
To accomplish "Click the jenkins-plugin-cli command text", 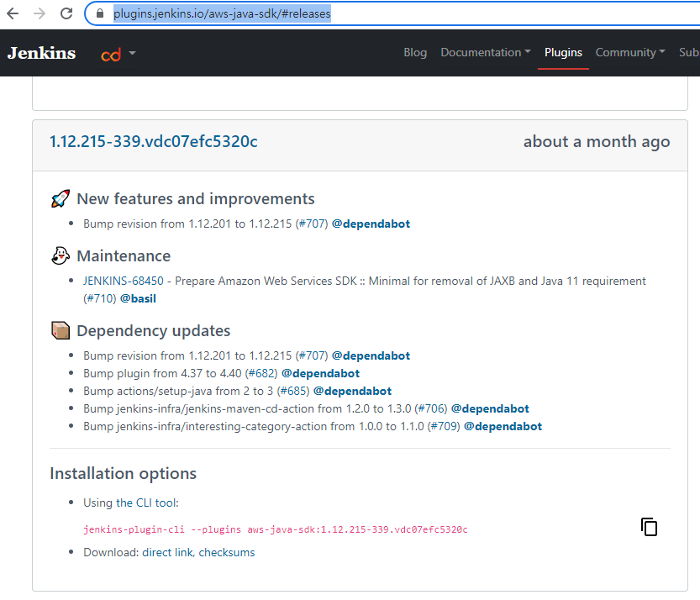I will pyautogui.click(x=276, y=529).
